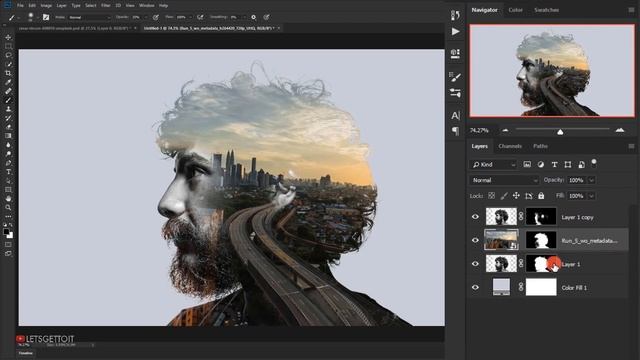Screen dimensions: 640x360
Task: Expand layer Fill dropdown arrow
Action: [x=591, y=196]
